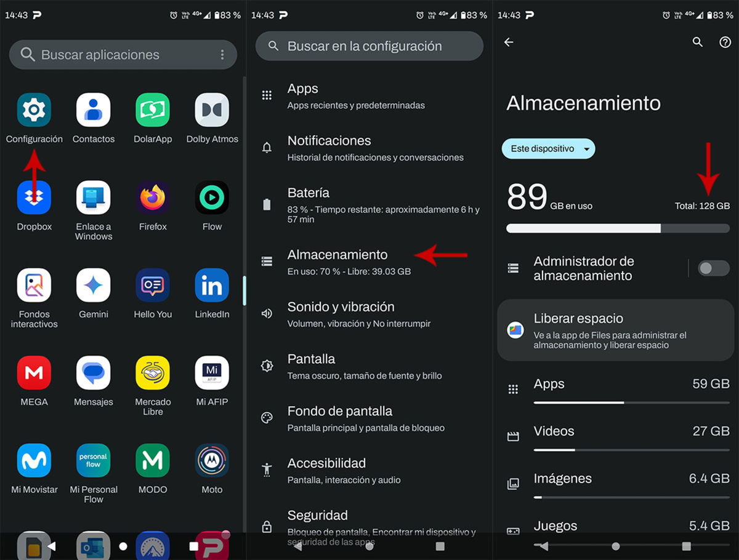This screenshot has width=739, height=560.
Task: Open the Mercado Libre app
Action: coord(153,373)
